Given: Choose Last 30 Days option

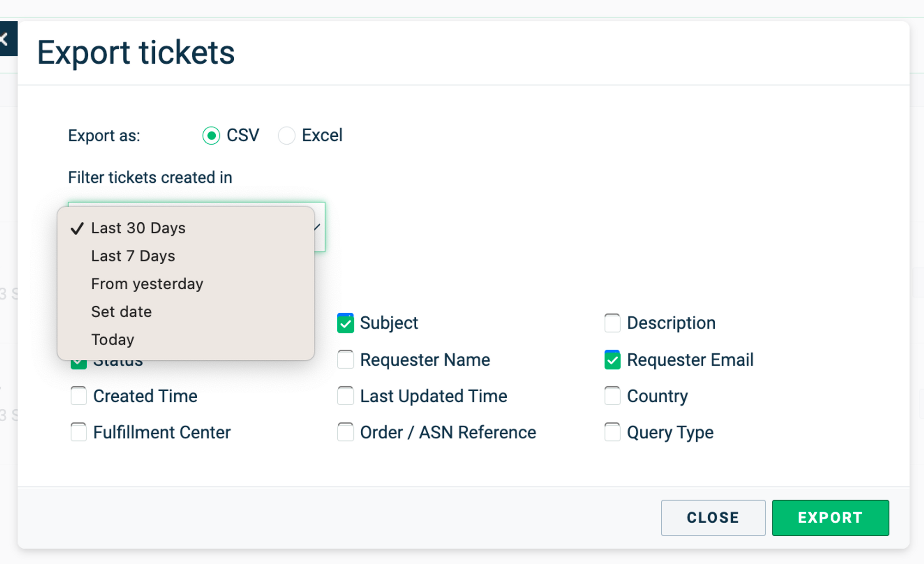Looking at the screenshot, I should 138,228.
